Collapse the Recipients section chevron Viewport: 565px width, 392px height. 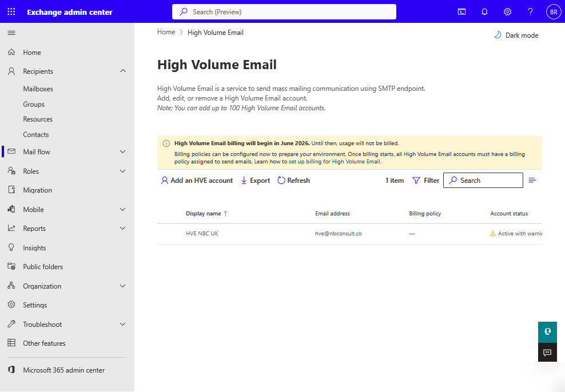(x=122, y=71)
